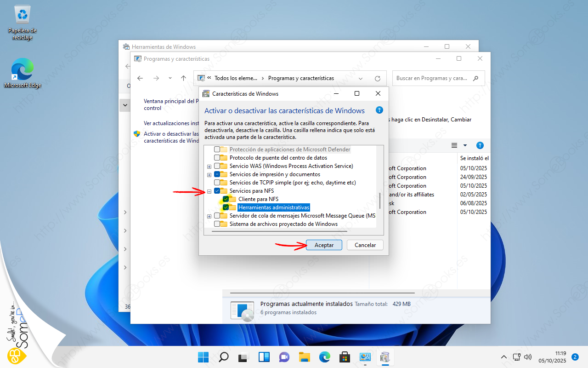Open the taskbar search icon
This screenshot has width=588, height=368.
click(223, 357)
